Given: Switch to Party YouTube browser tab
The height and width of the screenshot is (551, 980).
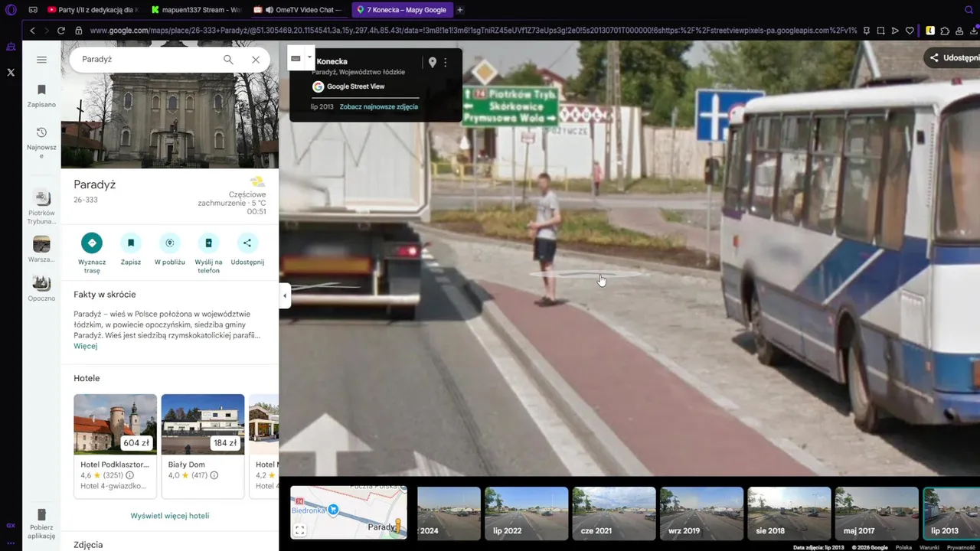Looking at the screenshot, I should pyautogui.click(x=93, y=10).
